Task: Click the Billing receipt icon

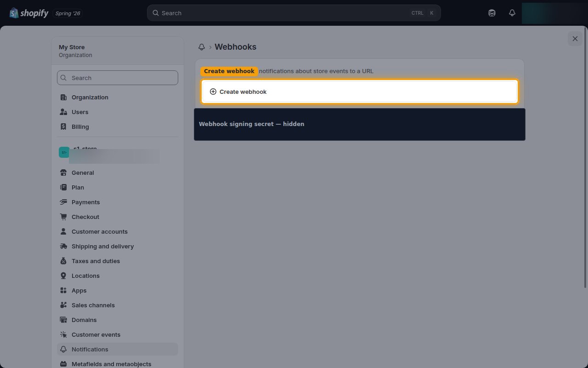Action: [x=63, y=126]
